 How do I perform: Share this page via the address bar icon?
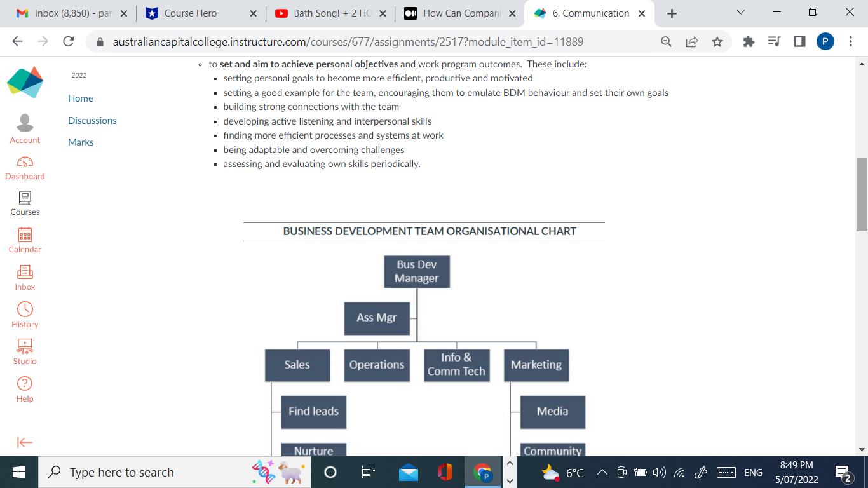coord(691,42)
